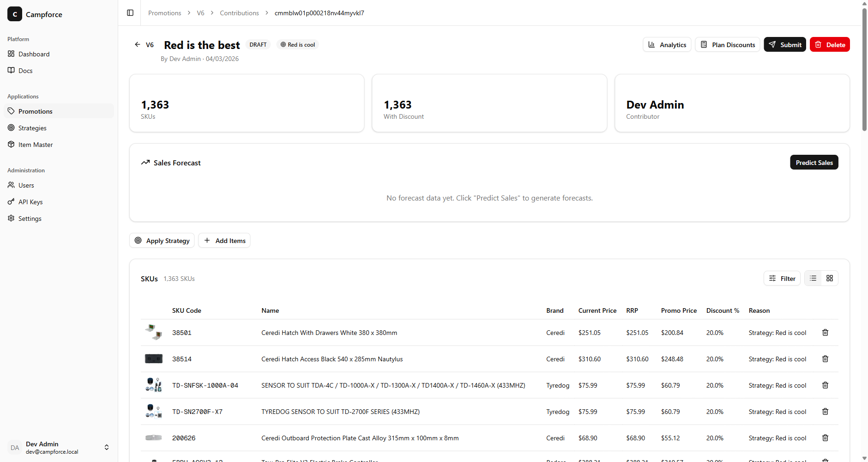Click the back arrow beside V6
The height and width of the screenshot is (462, 868).
[x=137, y=44]
